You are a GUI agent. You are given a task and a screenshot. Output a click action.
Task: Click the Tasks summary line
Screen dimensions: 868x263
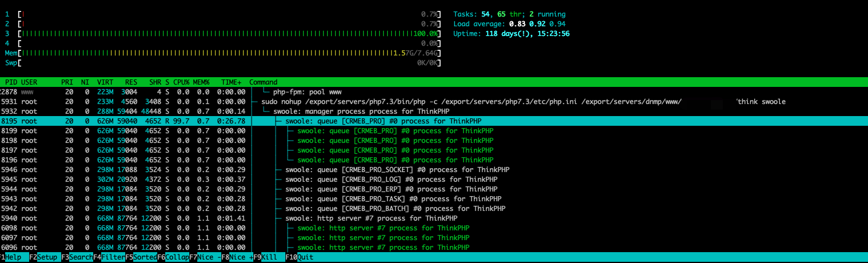509,14
